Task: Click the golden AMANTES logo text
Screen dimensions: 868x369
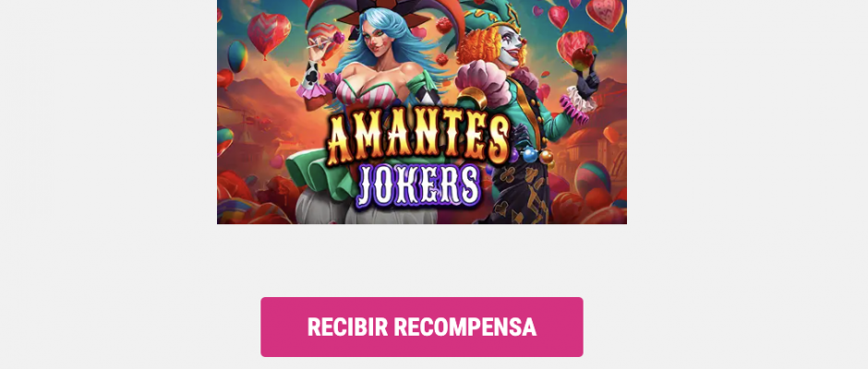Action: [418, 138]
